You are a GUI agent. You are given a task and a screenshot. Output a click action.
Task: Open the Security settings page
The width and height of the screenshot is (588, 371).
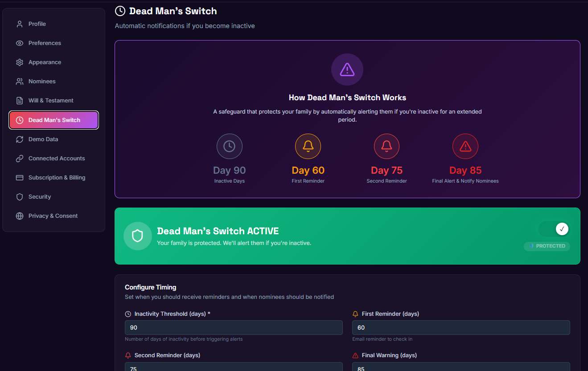[x=40, y=197]
